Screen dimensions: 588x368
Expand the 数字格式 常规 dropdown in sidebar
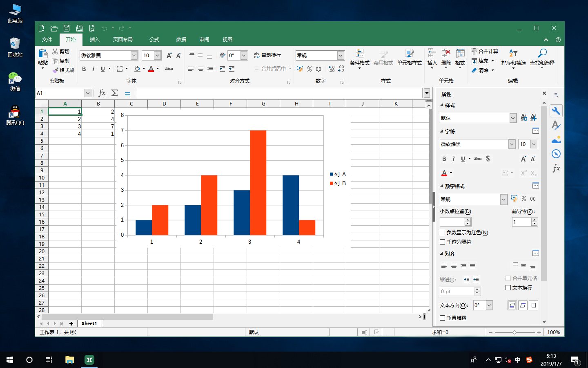click(x=503, y=199)
